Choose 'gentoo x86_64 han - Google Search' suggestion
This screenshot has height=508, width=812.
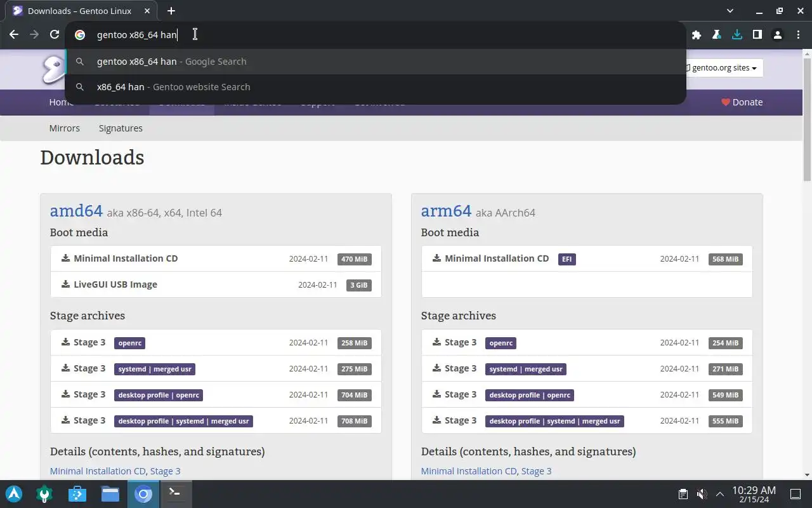(x=376, y=62)
